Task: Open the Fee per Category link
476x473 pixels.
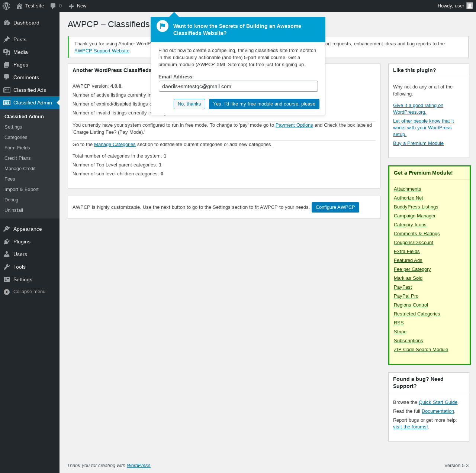Action: pyautogui.click(x=412, y=269)
